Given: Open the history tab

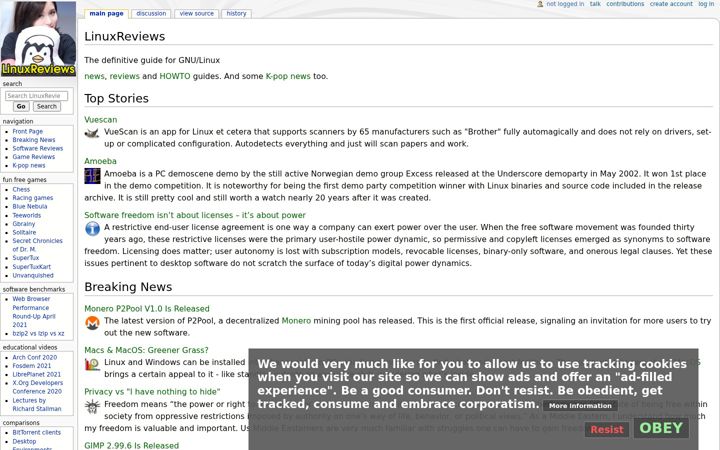Looking at the screenshot, I should coord(236,13).
